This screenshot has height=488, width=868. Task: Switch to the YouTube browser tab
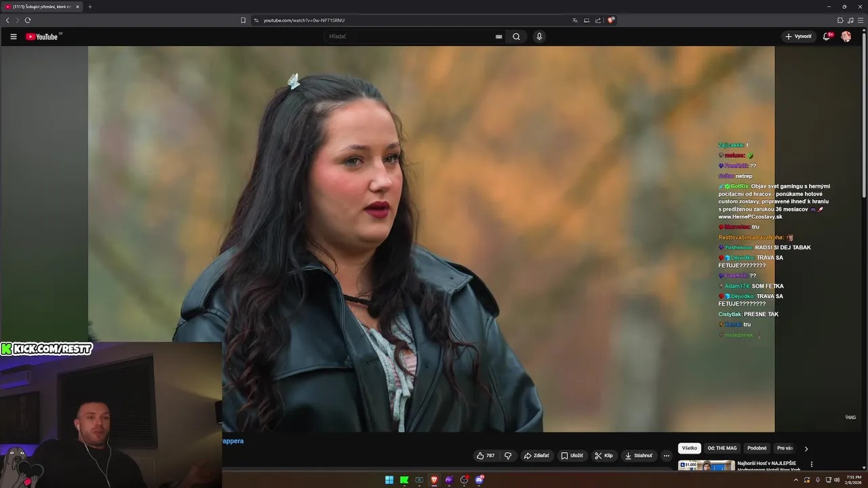[42, 7]
